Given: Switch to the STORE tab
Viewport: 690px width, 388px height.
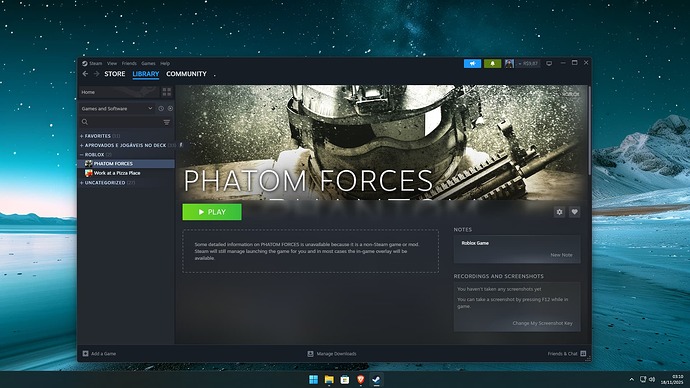Looking at the screenshot, I should (114, 74).
